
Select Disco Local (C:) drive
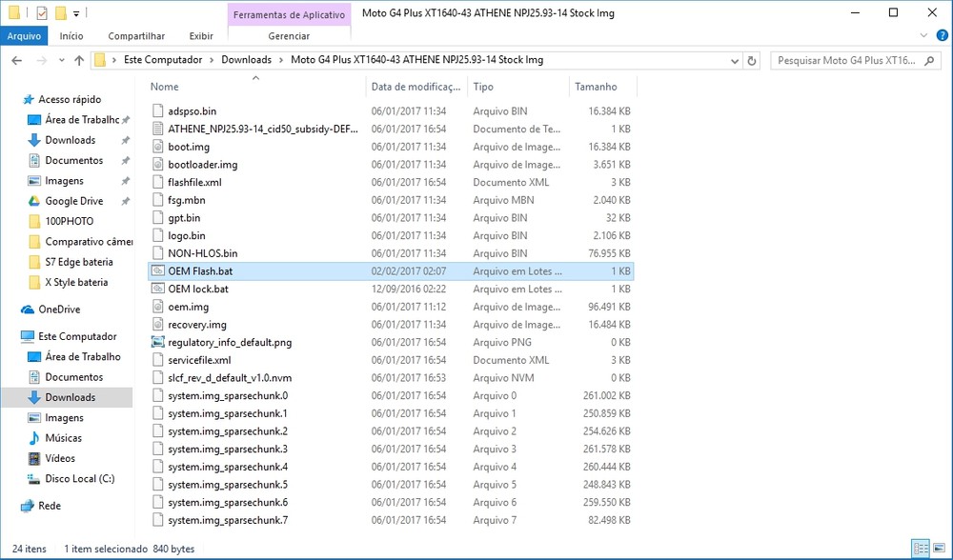coord(79,479)
